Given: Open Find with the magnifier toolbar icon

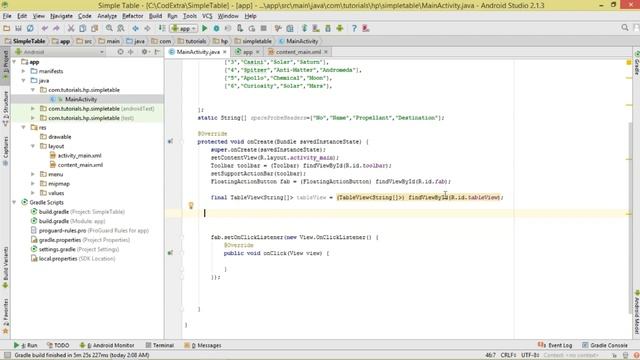Looking at the screenshot, I should [x=109, y=28].
